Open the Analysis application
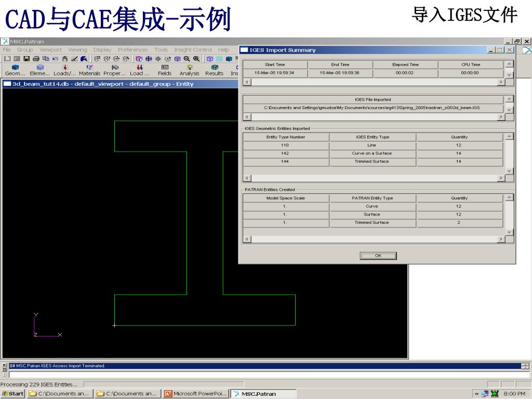This screenshot has width=532, height=399. click(189, 70)
